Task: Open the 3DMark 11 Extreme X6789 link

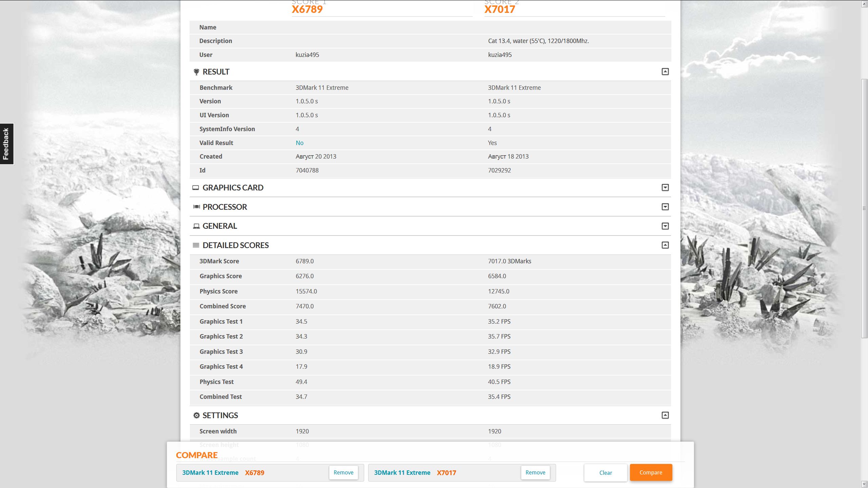Action: pos(223,473)
